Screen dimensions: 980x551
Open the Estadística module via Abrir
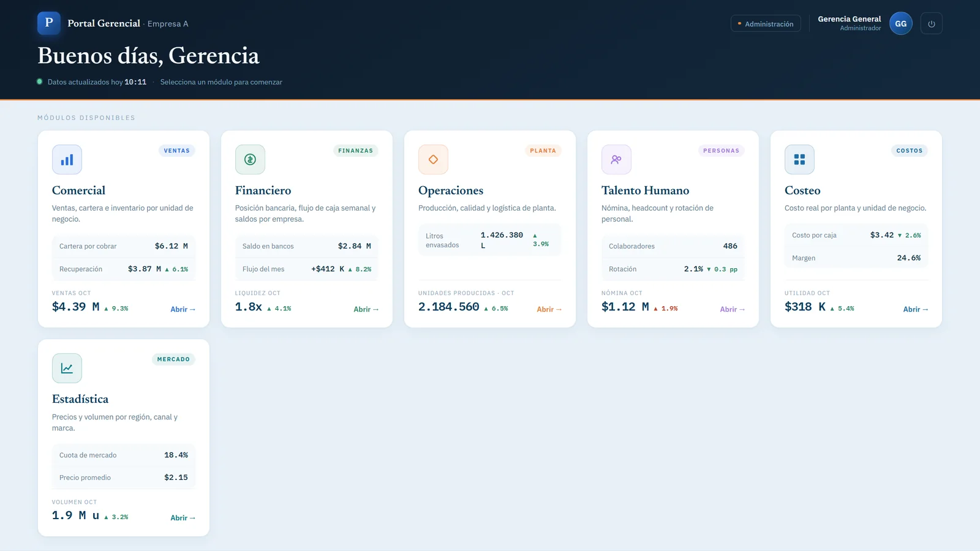click(183, 518)
